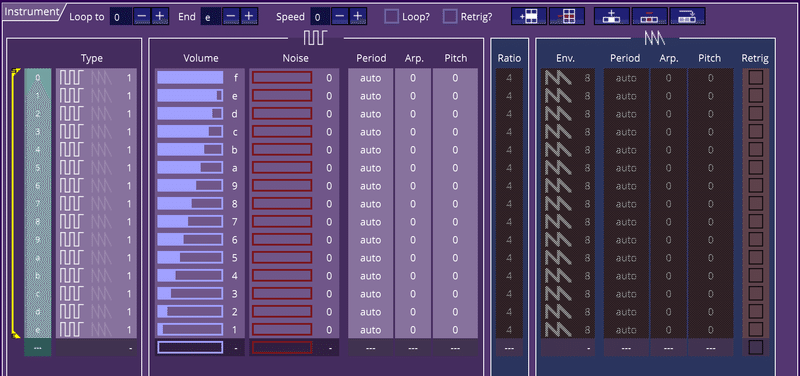
Task: Click the delete row toolbar icon with red cells
Action: tap(567, 16)
